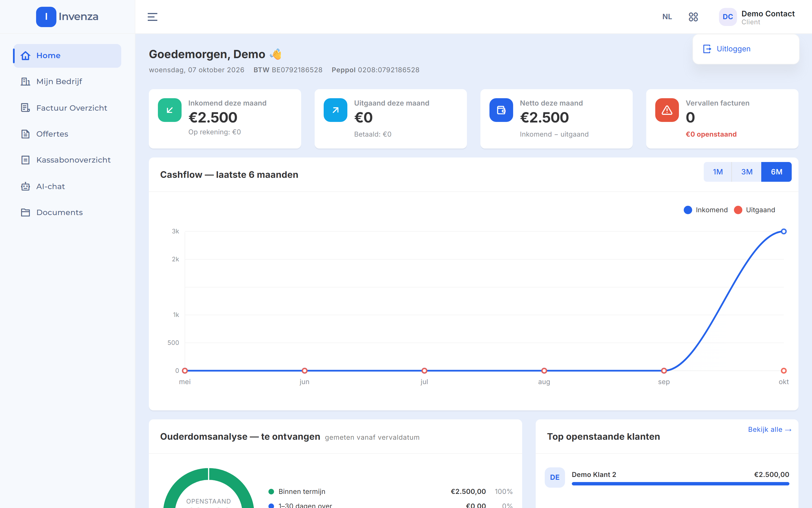Click the Op rekening: €0 text
The width and height of the screenshot is (812, 508).
(214, 132)
